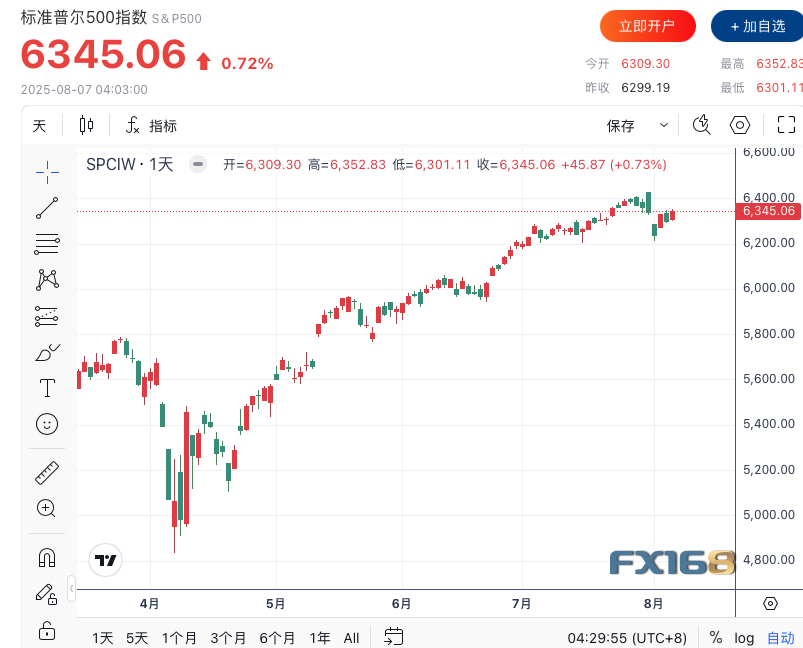
Task: Click the + 加自选 button
Action: [757, 26]
